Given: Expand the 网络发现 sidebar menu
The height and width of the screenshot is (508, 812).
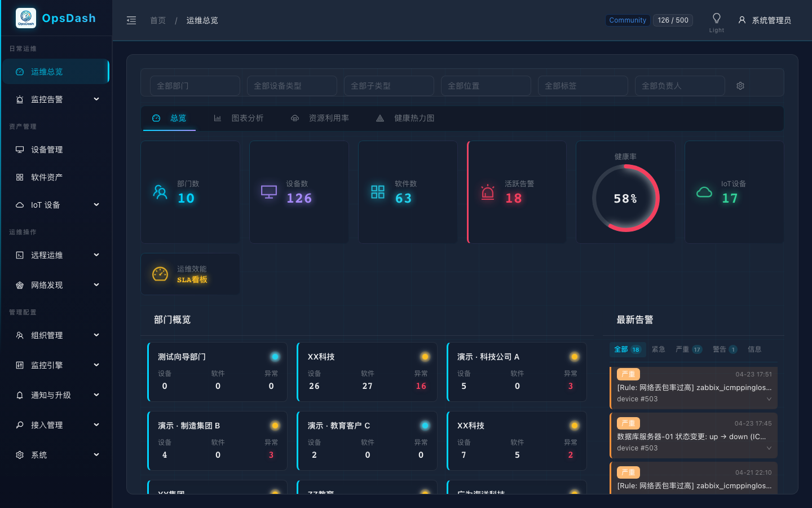Looking at the screenshot, I should pyautogui.click(x=55, y=285).
